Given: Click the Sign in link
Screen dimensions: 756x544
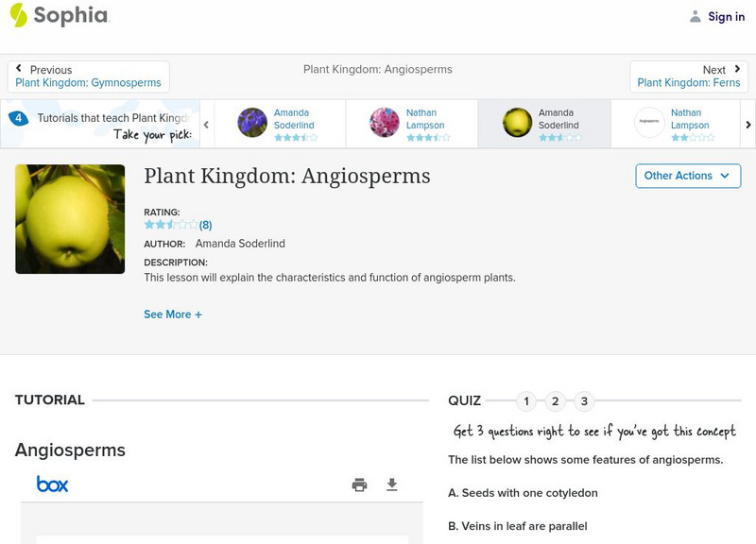Looking at the screenshot, I should pos(726,16).
